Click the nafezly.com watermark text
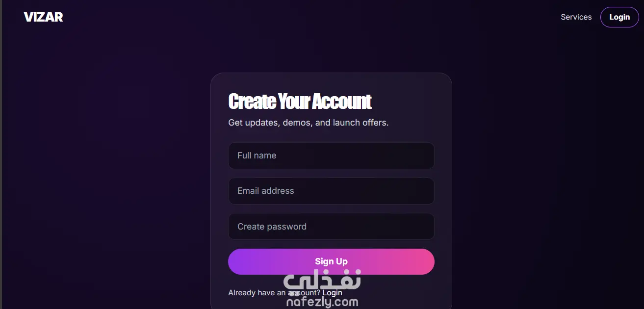The height and width of the screenshot is (309, 644). [322, 302]
